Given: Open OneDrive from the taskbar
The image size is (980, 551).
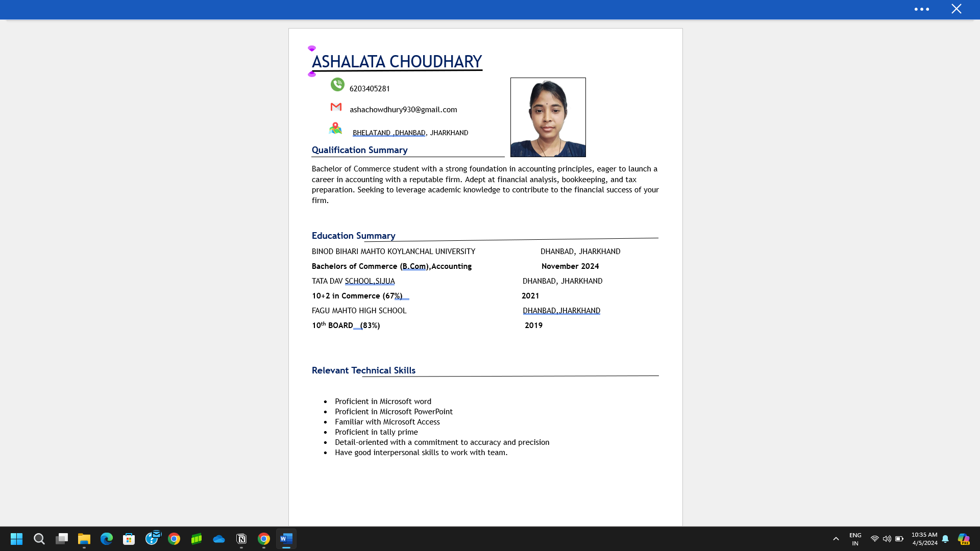Looking at the screenshot, I should click(219, 539).
